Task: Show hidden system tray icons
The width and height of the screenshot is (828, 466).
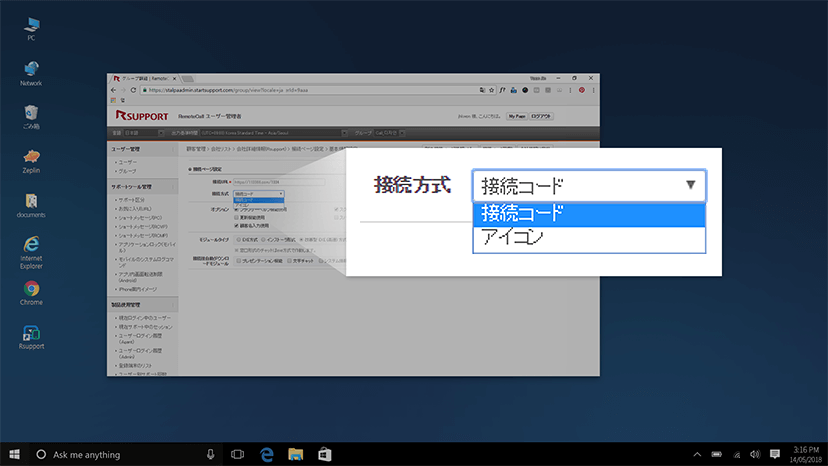Action: click(x=697, y=454)
